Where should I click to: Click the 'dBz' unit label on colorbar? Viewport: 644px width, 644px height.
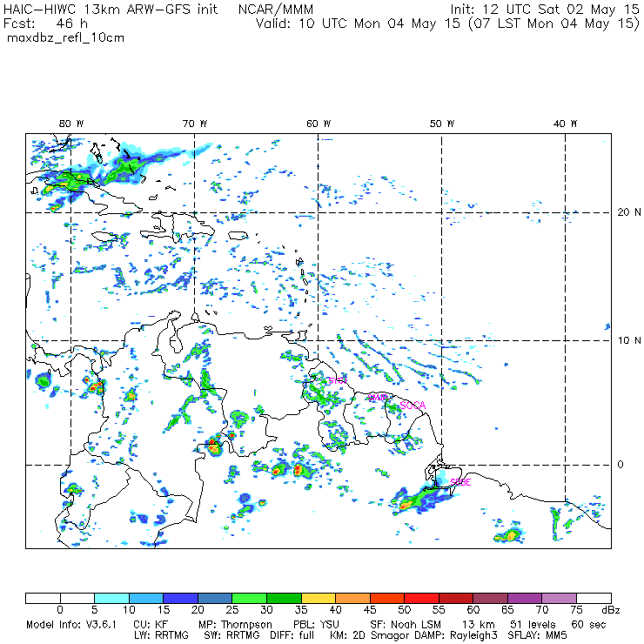click(x=610, y=610)
